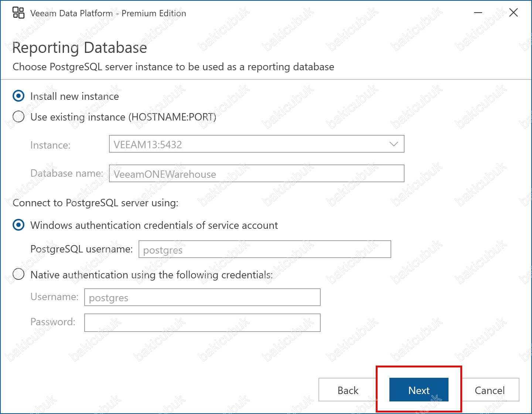532x414 pixels.
Task: Click the Reporting Database page heading
Action: pos(80,48)
